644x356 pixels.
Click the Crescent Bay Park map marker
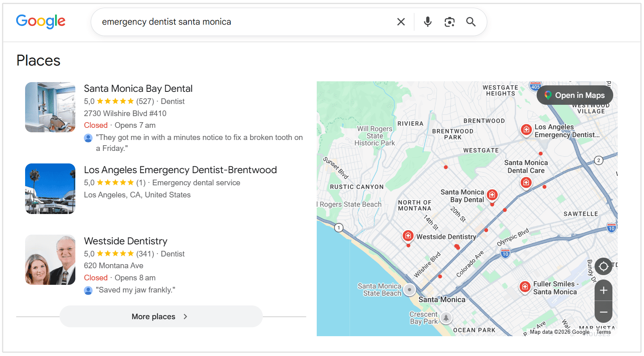click(446, 318)
